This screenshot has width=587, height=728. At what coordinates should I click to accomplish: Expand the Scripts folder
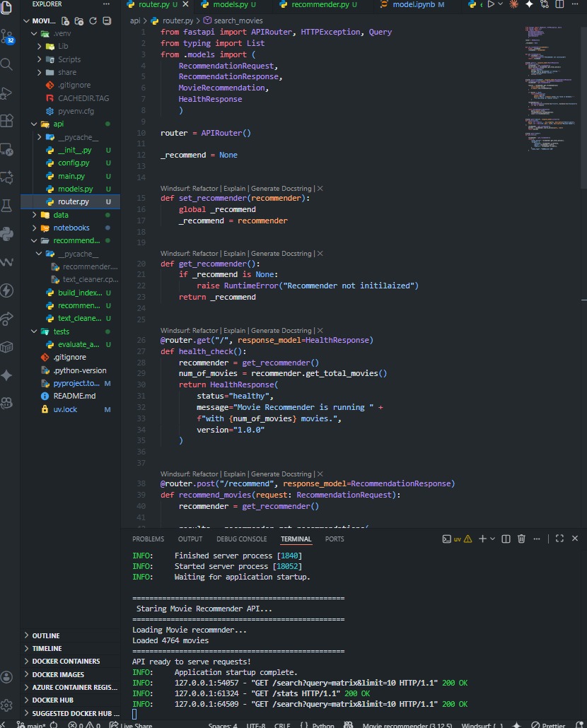tap(39, 59)
